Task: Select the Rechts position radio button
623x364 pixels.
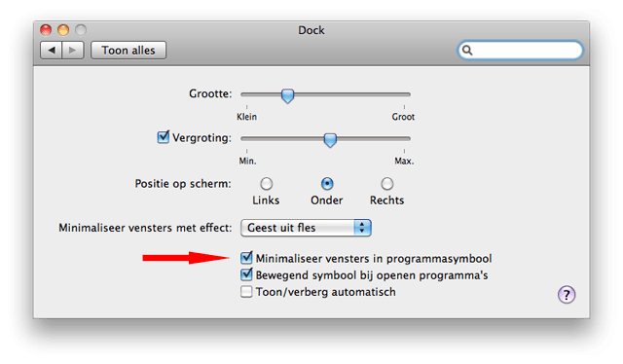Action: (387, 184)
